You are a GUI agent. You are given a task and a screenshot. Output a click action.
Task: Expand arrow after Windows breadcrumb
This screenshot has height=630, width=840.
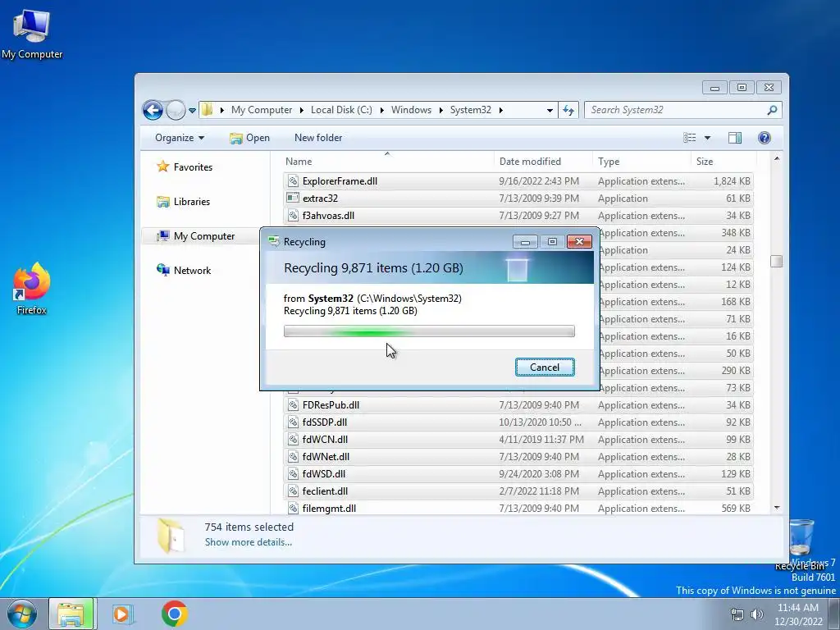(441, 110)
